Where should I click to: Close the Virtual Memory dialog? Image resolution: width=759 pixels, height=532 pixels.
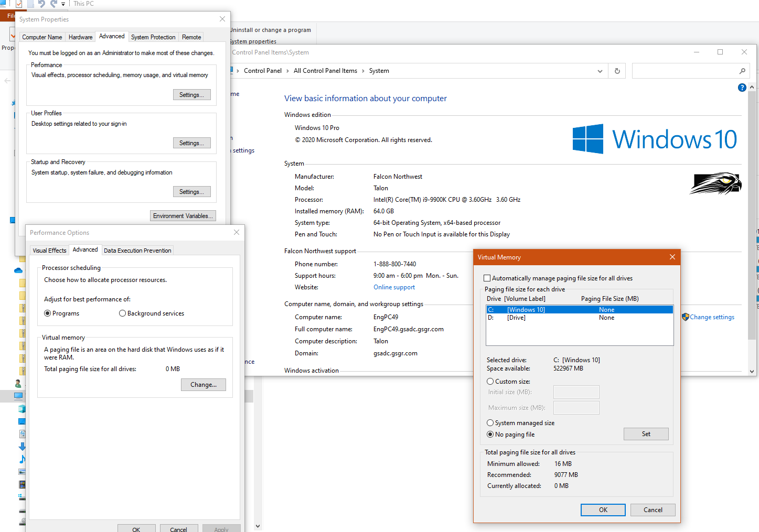pyautogui.click(x=672, y=257)
